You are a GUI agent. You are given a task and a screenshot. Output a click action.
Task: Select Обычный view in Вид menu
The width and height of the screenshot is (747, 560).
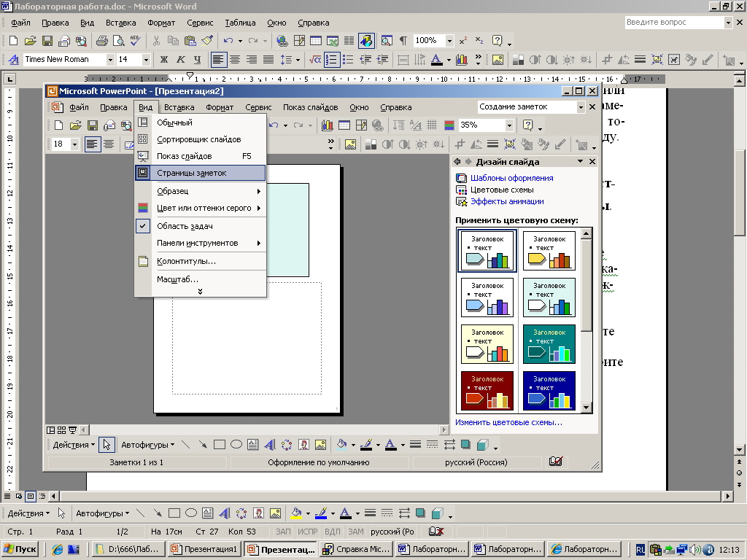pyautogui.click(x=200, y=122)
